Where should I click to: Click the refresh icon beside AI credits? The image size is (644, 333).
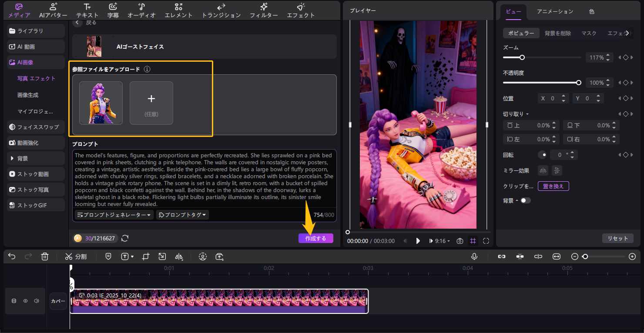click(125, 238)
